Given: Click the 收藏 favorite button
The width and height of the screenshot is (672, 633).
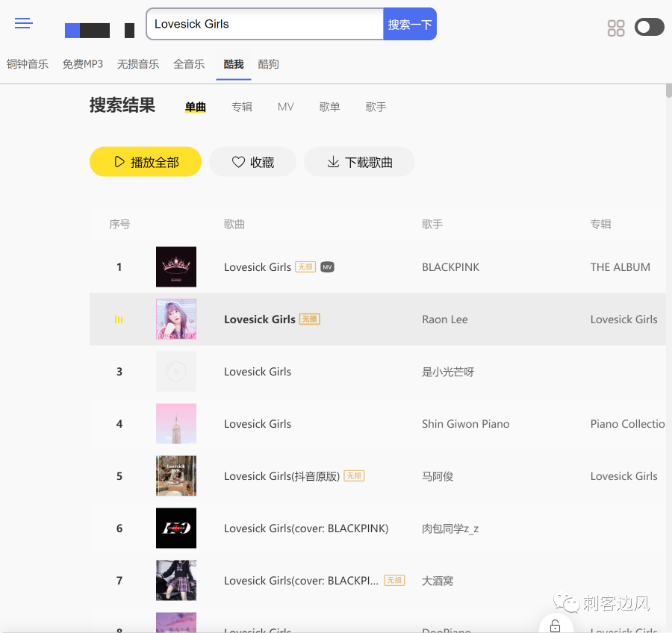Looking at the screenshot, I should tap(252, 162).
